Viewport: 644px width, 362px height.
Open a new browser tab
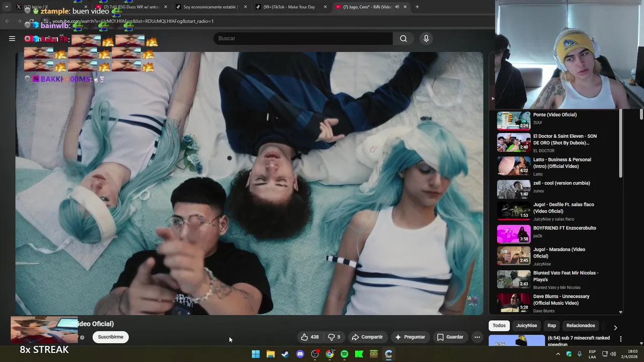point(417,7)
